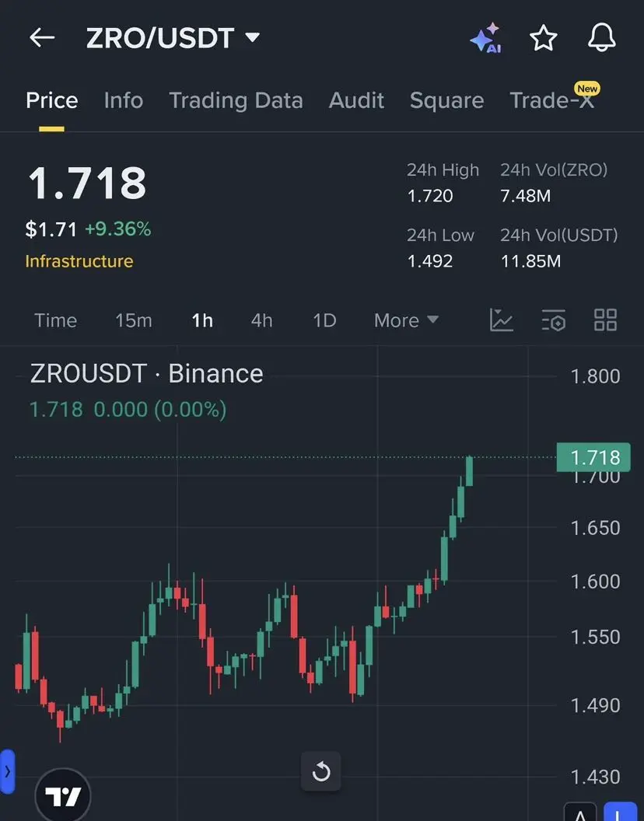
Task: Tap the 24h Low value 1.492
Action: coord(430,260)
